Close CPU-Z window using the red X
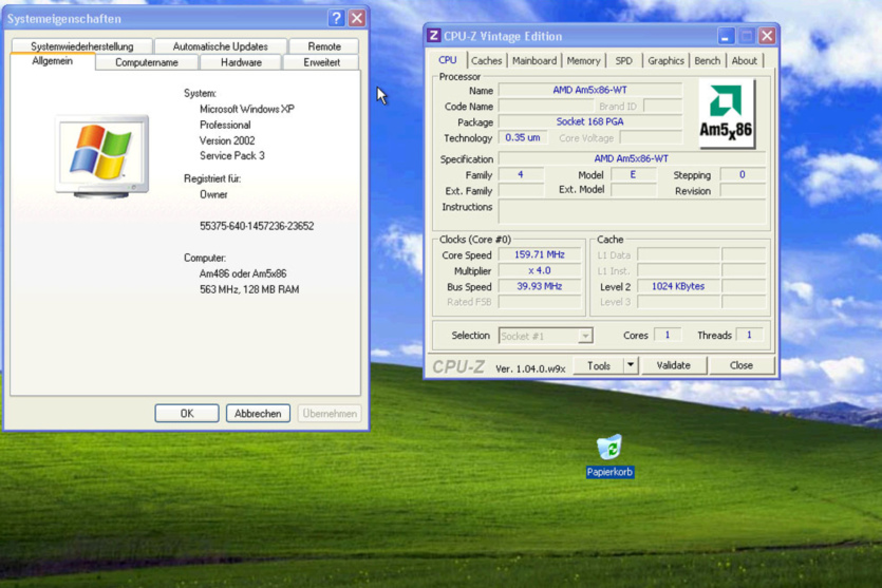Image resolution: width=882 pixels, height=588 pixels. pos(767,36)
